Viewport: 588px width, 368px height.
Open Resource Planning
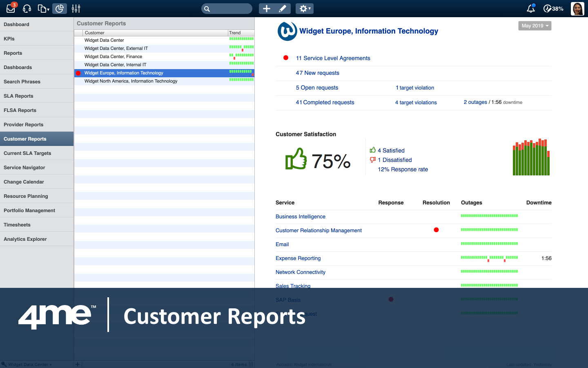click(37, 196)
